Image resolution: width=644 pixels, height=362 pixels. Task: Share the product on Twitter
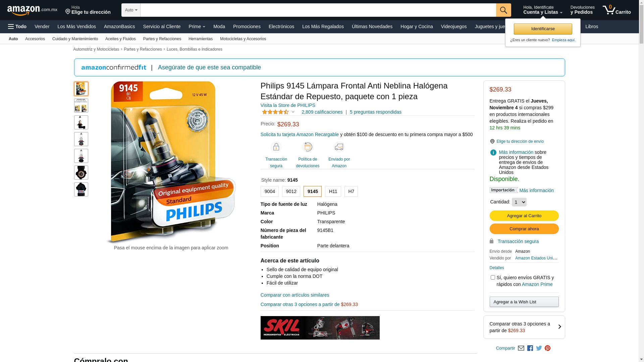tap(539, 348)
